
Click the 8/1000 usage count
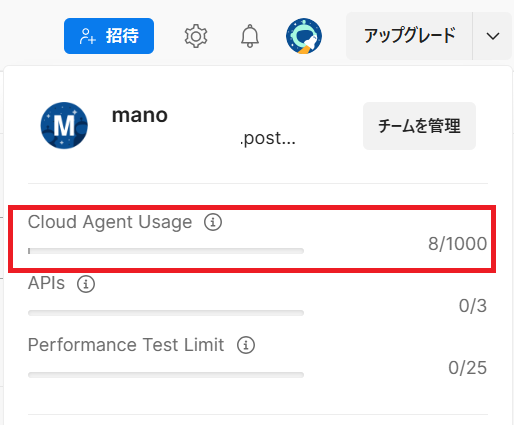(457, 244)
